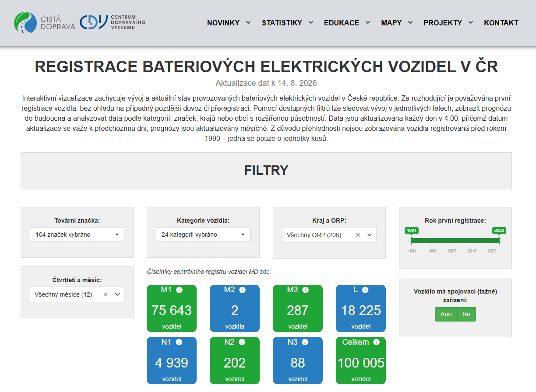
Task: Open the MAPY menu
Action: pyautogui.click(x=397, y=23)
